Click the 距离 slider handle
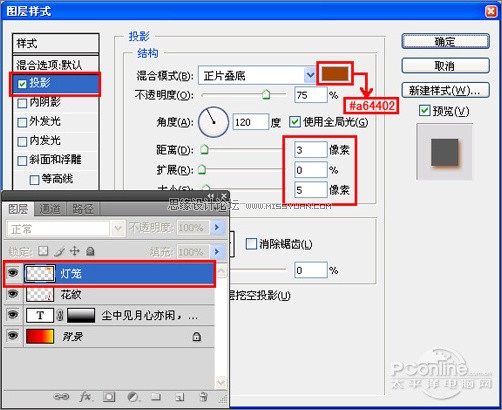 coord(204,149)
